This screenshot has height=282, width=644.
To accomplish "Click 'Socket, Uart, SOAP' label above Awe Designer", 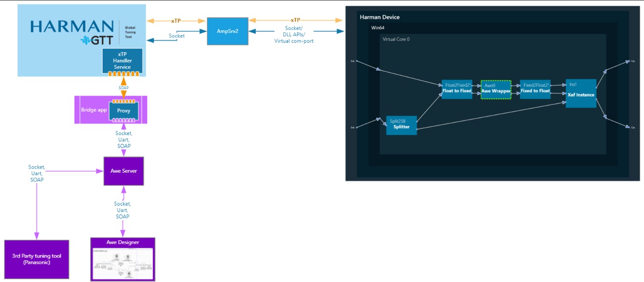I will click(122, 210).
